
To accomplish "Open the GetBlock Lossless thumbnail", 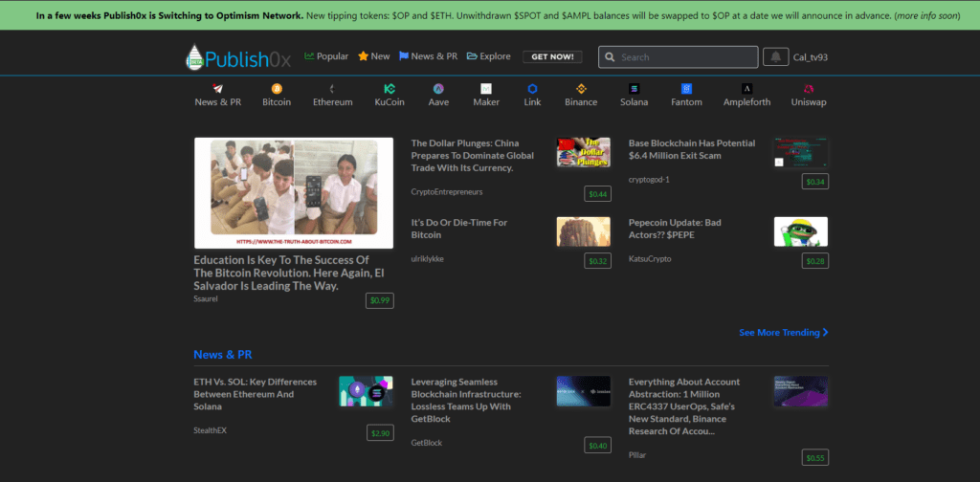I will (x=584, y=391).
